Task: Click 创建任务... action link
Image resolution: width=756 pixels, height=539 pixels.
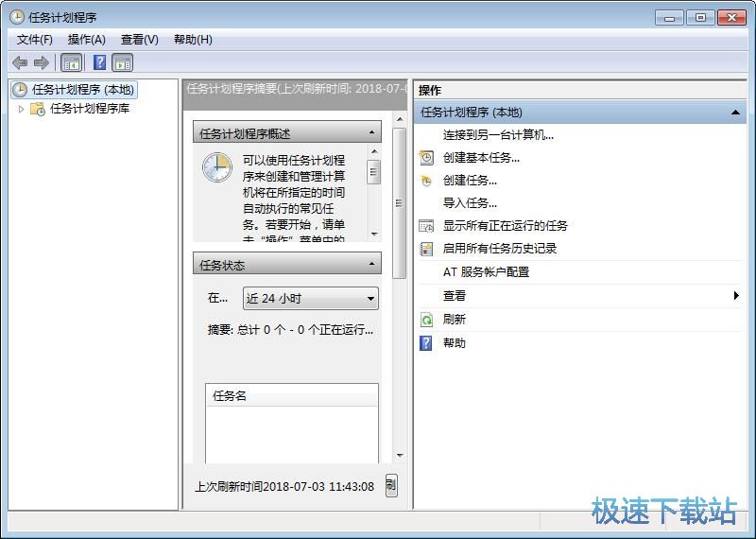Action: [470, 181]
